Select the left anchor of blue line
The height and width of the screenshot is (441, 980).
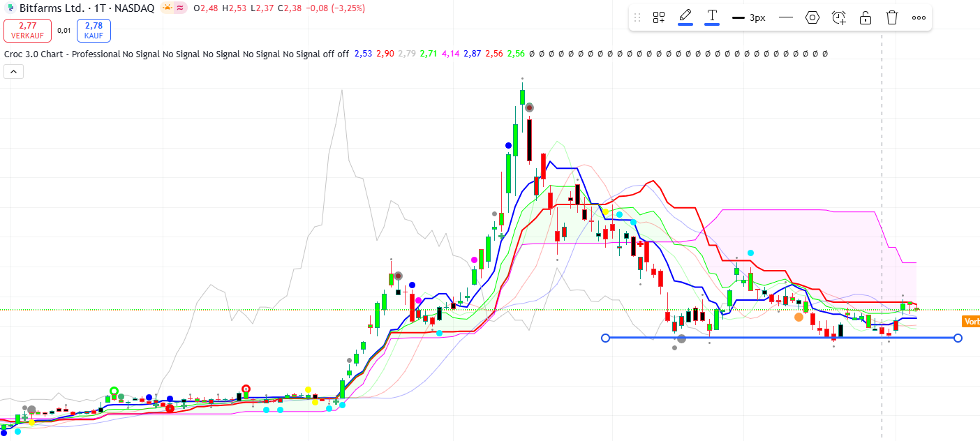[605, 338]
